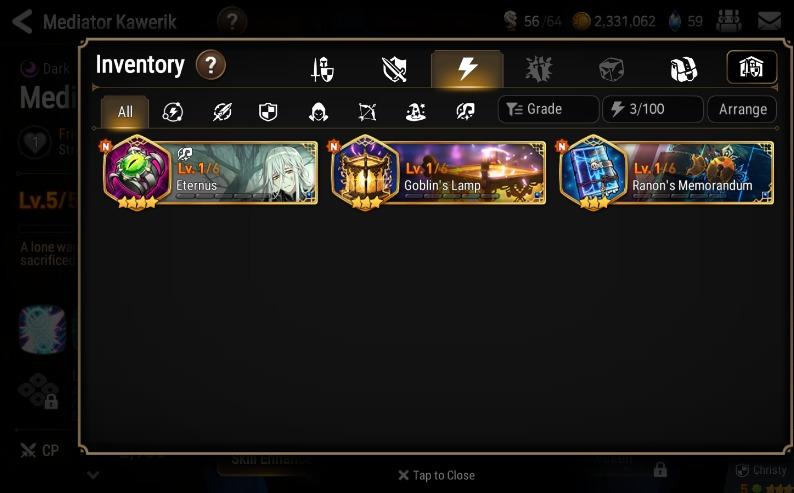Screen dimensions: 794x493
Task: Click the equipment storage button at right
Action: [751, 67]
